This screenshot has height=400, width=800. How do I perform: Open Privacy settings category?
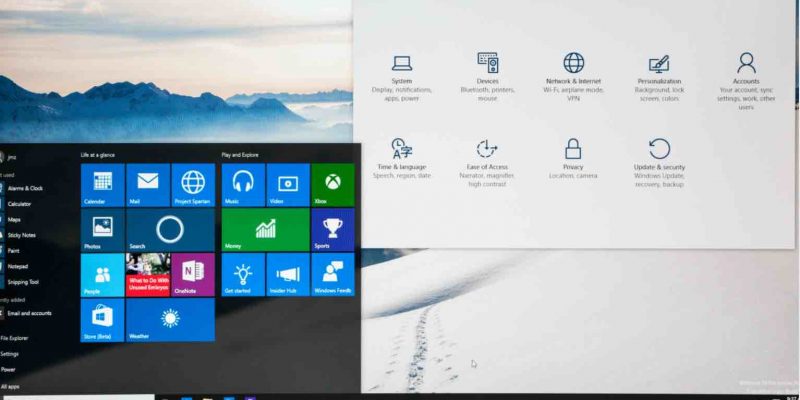[573, 158]
